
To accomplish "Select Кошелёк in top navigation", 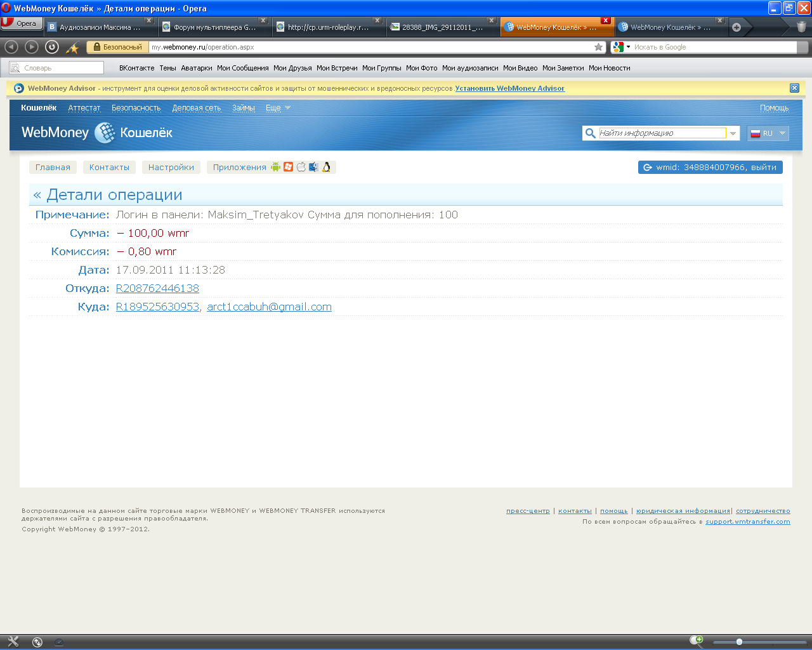I will (x=39, y=108).
